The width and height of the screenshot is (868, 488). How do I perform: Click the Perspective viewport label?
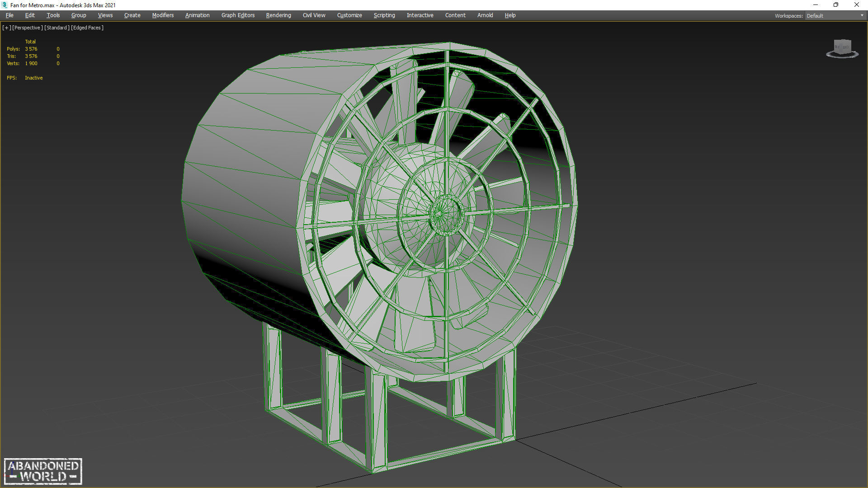click(x=28, y=28)
